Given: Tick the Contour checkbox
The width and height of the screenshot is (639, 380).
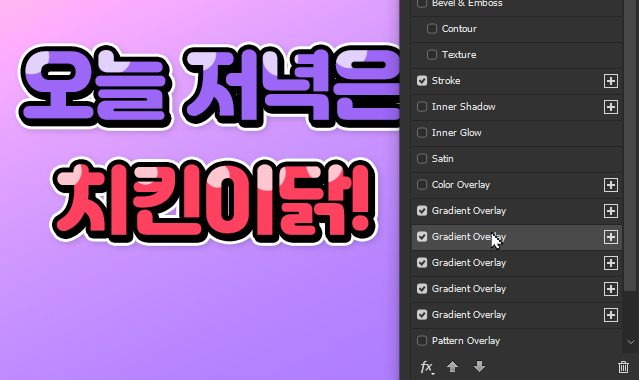Looking at the screenshot, I should 432,29.
